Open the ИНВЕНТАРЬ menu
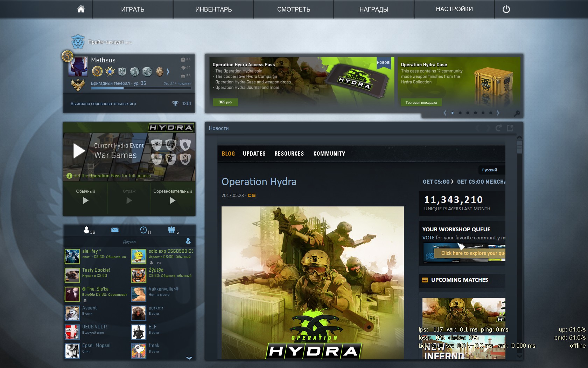 213,9
